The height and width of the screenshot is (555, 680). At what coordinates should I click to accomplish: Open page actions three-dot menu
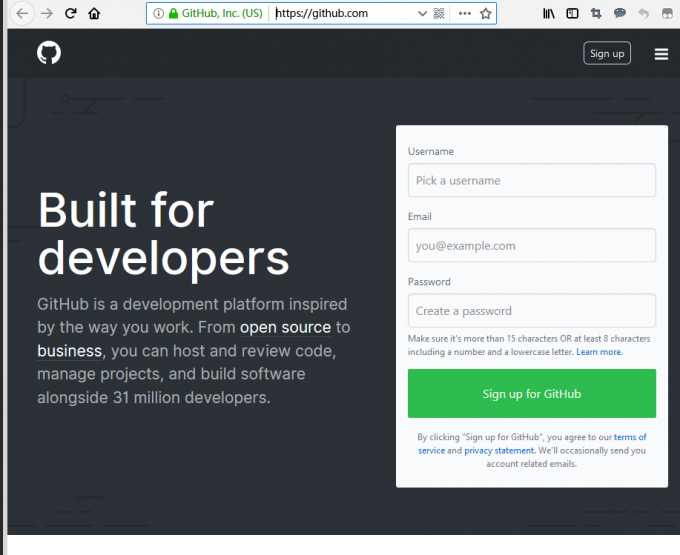coord(464,13)
